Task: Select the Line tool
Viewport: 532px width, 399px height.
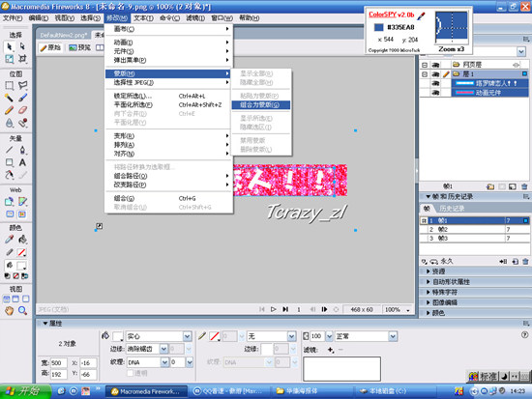Action: tap(9, 150)
